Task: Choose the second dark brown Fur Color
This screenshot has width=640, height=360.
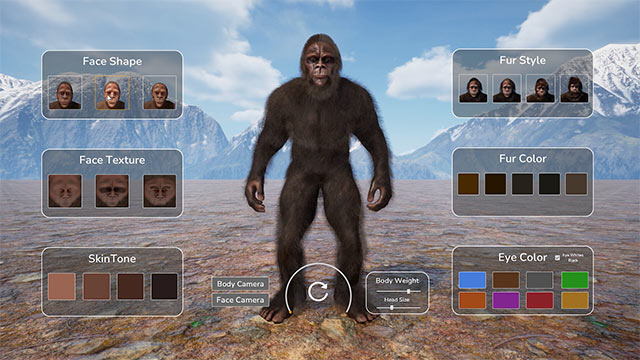Action: coord(495,184)
